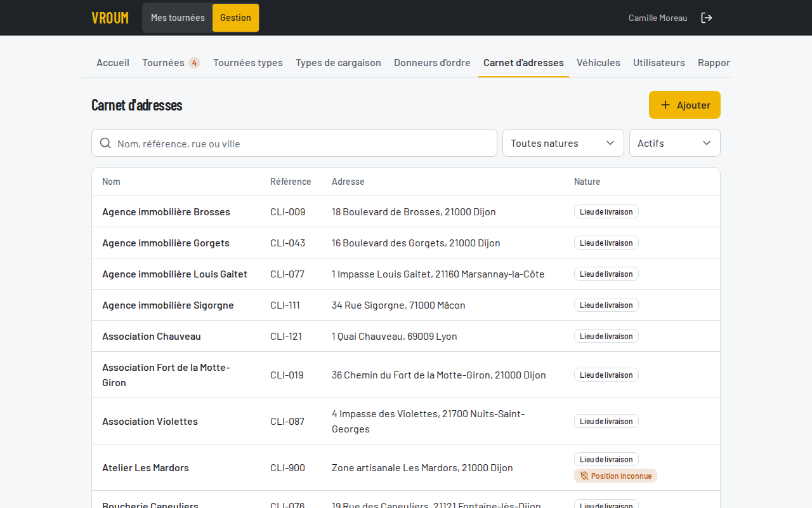The image size is (812, 508).
Task: Select Agence immobilière Sigorgne
Action: click(406, 305)
